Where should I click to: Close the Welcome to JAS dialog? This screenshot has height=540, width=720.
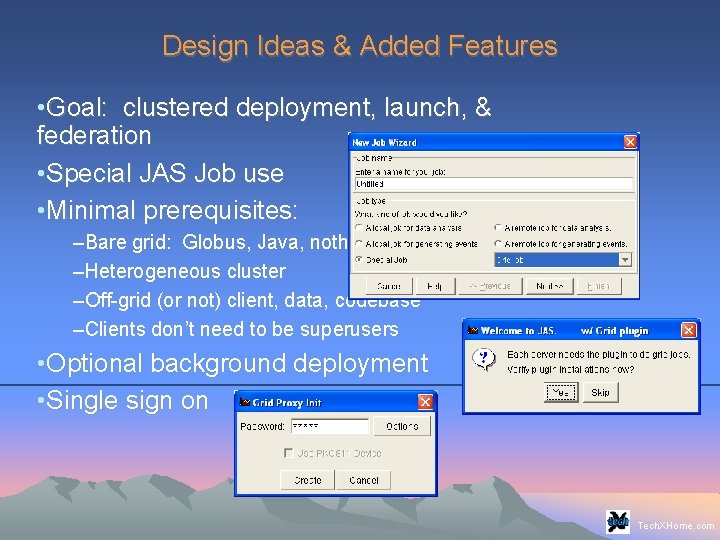click(x=688, y=330)
